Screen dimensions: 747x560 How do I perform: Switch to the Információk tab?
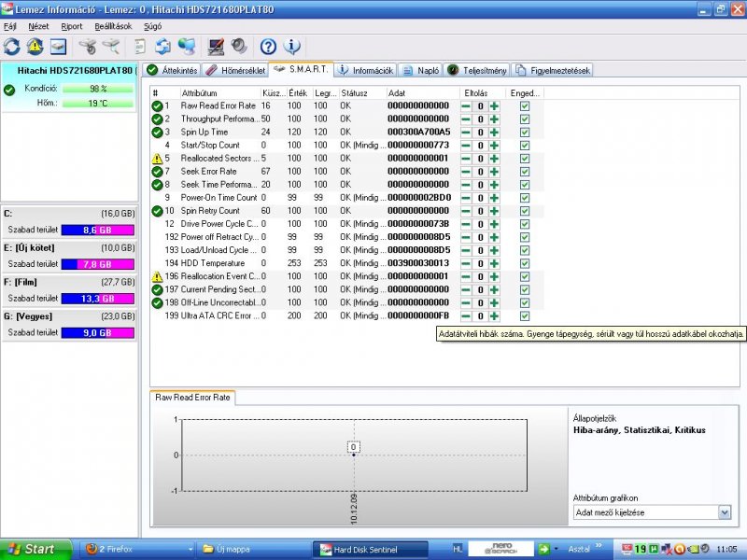point(366,71)
